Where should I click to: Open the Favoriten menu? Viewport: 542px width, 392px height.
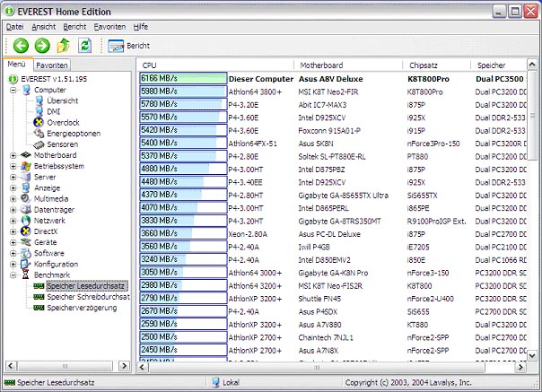point(109,27)
